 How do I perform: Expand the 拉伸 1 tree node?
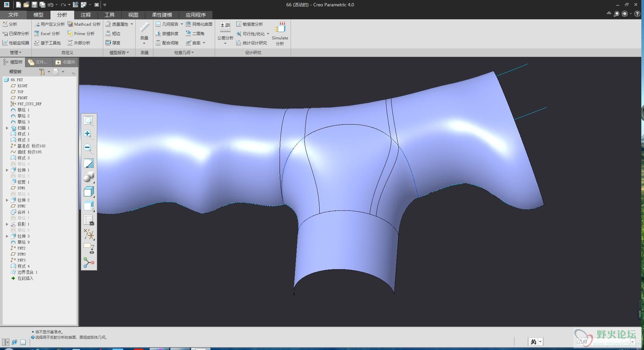(x=7, y=170)
